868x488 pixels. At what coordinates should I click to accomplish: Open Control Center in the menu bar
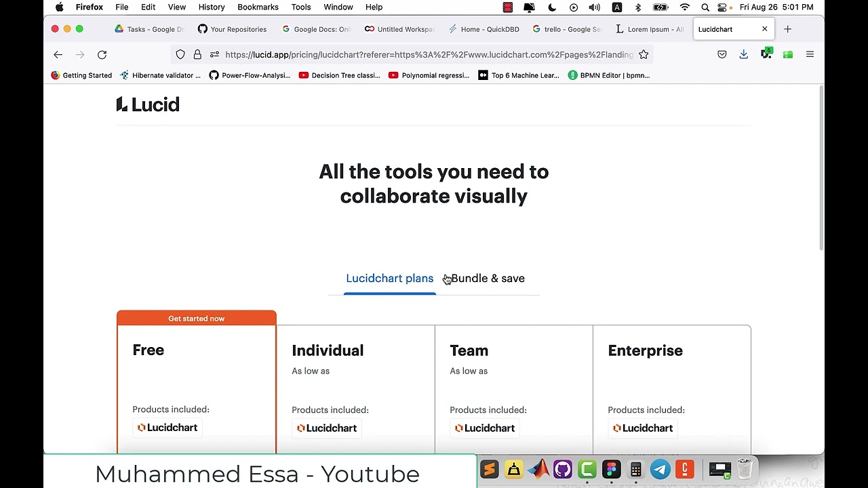pyautogui.click(x=723, y=7)
